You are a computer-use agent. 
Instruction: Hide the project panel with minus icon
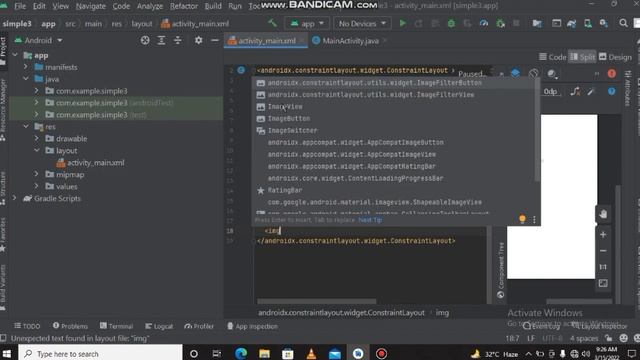215,40
